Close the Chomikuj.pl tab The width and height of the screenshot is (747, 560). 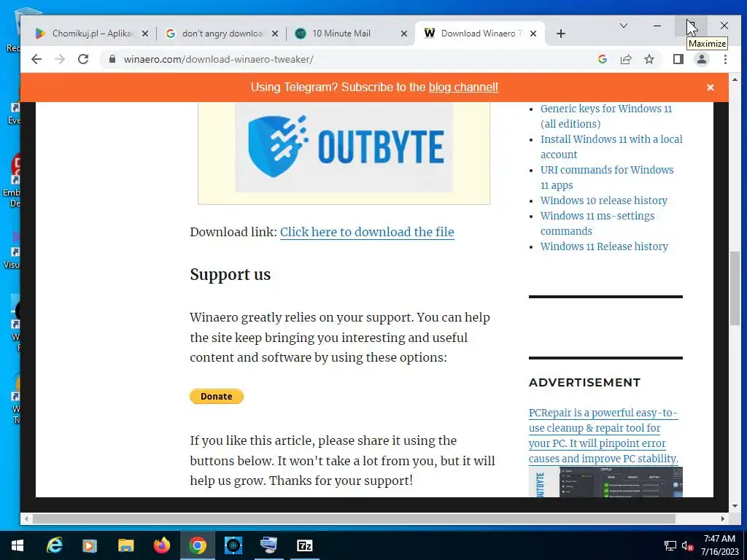tap(145, 34)
